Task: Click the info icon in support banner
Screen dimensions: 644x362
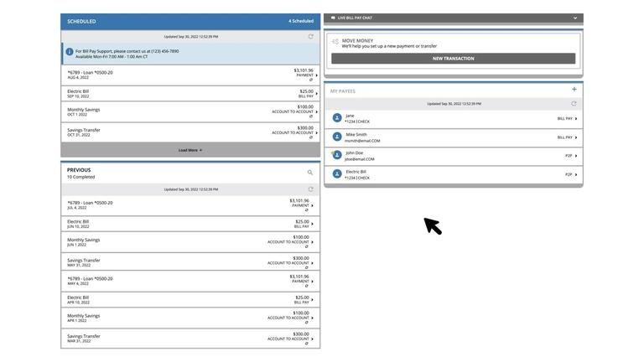Action: pyautogui.click(x=70, y=52)
